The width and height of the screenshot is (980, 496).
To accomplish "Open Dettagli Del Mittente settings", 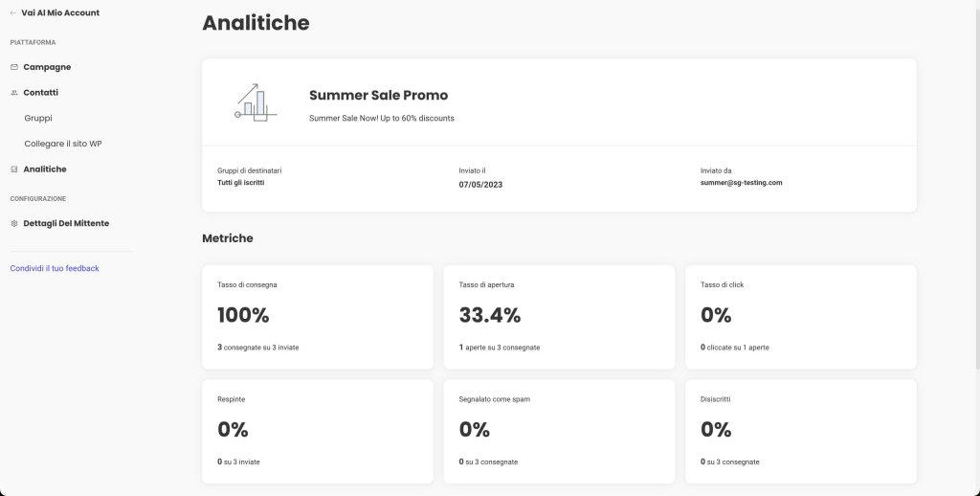I will [66, 223].
